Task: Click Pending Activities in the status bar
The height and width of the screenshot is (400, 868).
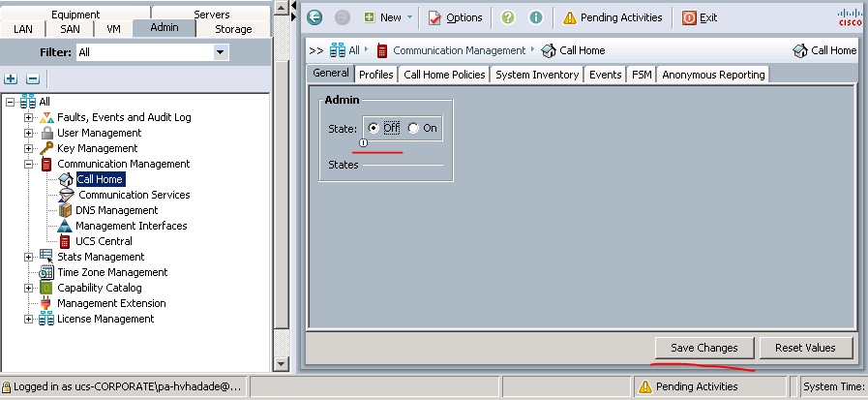Action: tap(688, 386)
